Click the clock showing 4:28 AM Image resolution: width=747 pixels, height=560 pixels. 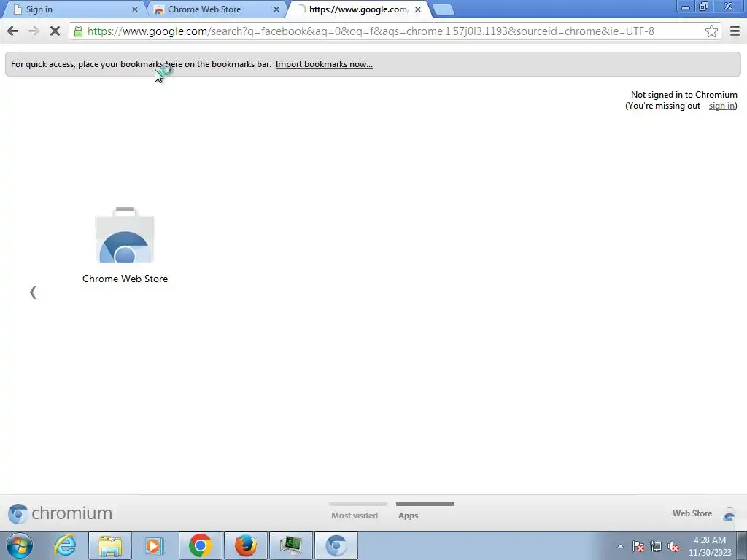pos(709,546)
